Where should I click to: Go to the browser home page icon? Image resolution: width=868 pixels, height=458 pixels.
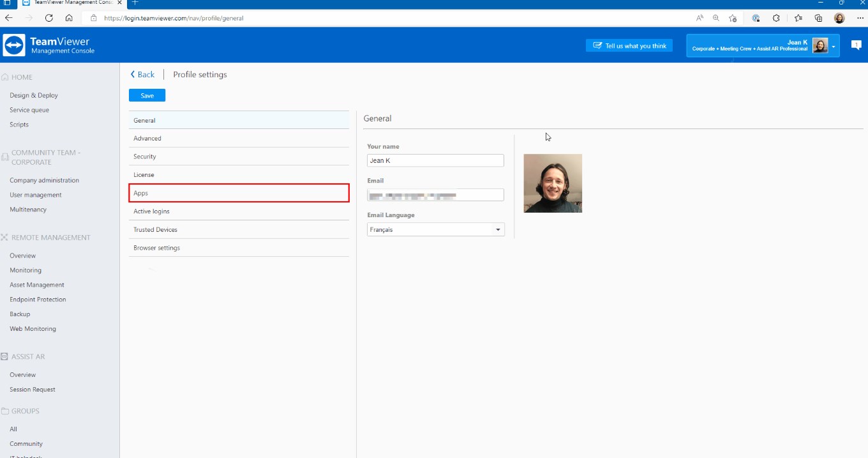tap(69, 18)
